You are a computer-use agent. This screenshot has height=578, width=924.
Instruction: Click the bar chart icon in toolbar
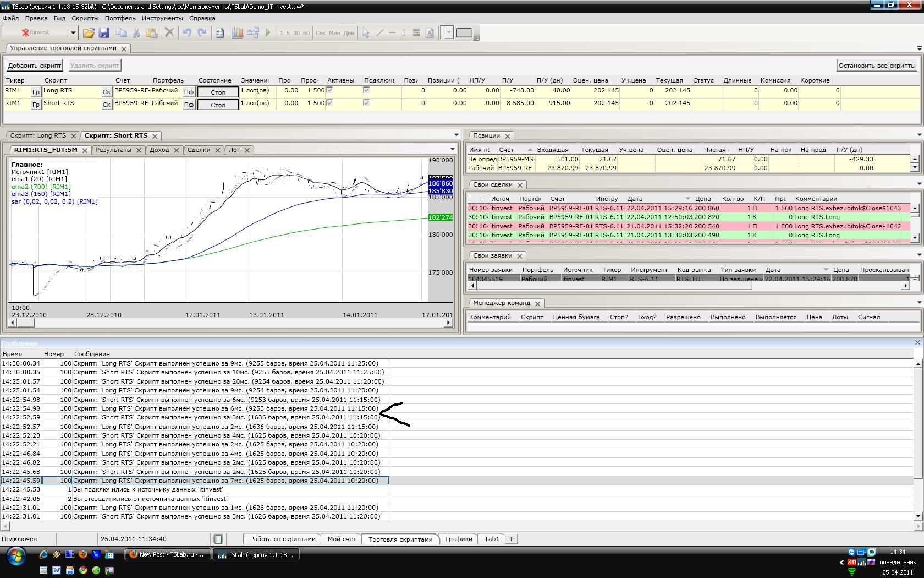238,33
